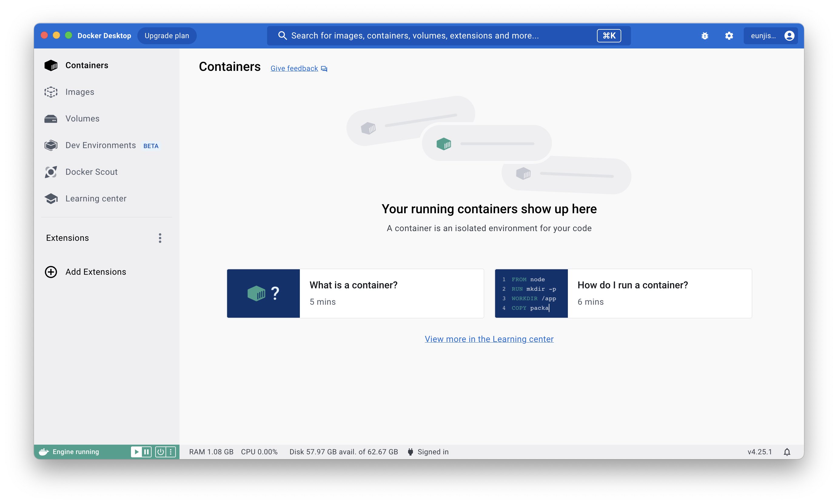This screenshot has height=504, width=838.
Task: Open the eunjis account menu
Action: (x=770, y=36)
